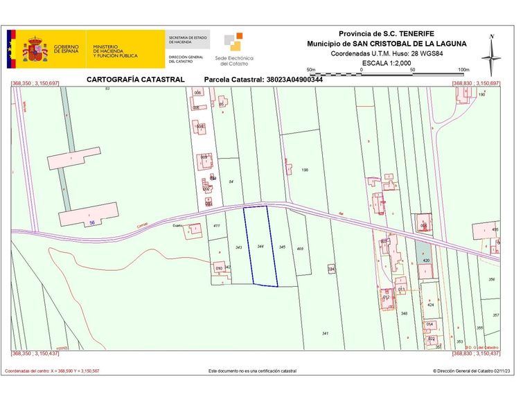Click parcel number 424

tap(431, 305)
